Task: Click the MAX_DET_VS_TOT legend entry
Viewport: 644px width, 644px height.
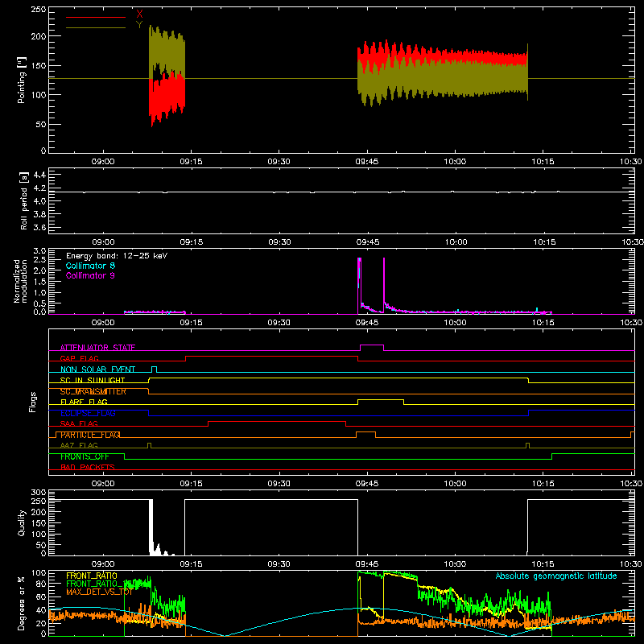Action: (99, 592)
